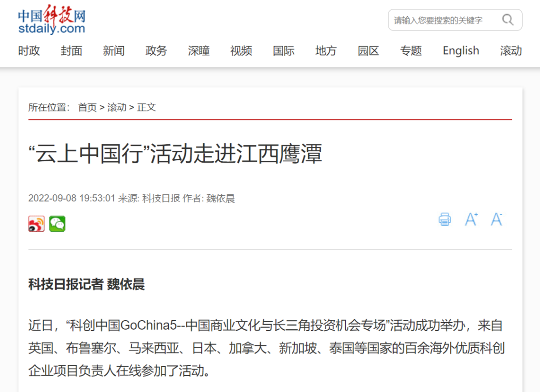This screenshot has width=540, height=392.
Task: Click the search magnifier icon
Action: coord(507,20)
